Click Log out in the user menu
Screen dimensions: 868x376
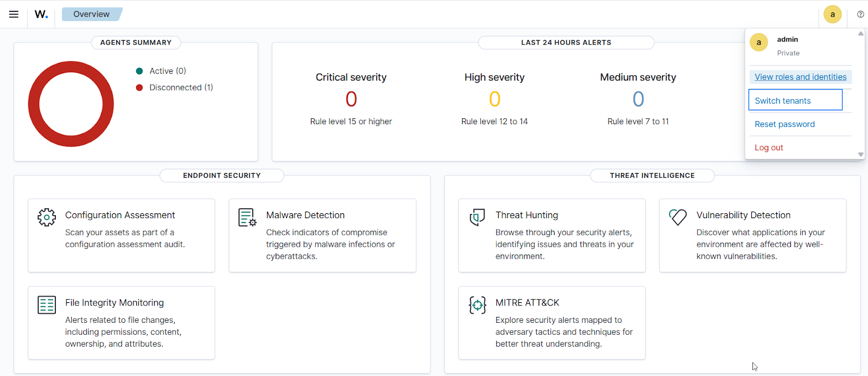[x=769, y=148]
